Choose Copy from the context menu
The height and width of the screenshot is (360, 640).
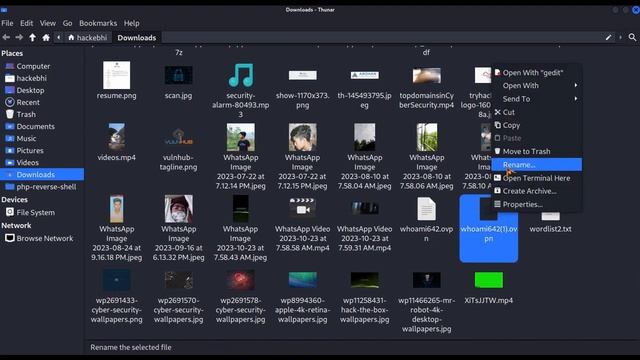pyautogui.click(x=536, y=125)
